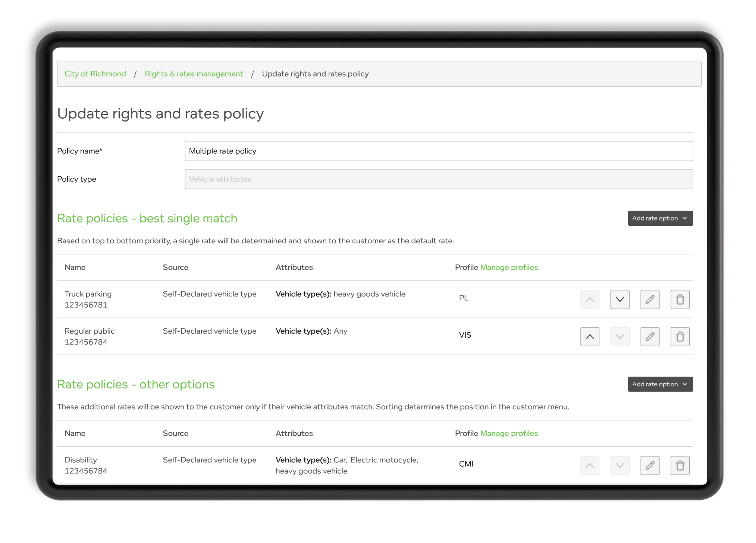The height and width of the screenshot is (543, 756).
Task: Go to Rights & rates management breadcrumb
Action: click(194, 74)
